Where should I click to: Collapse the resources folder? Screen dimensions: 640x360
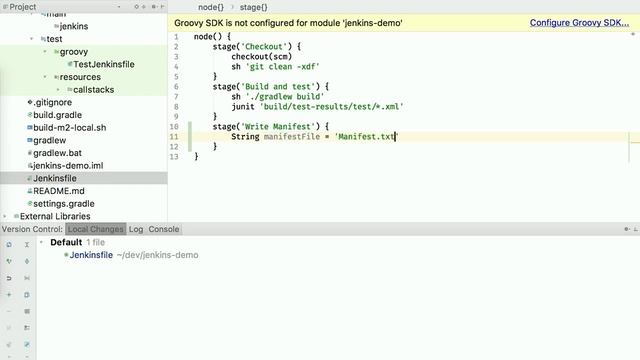click(x=45, y=77)
